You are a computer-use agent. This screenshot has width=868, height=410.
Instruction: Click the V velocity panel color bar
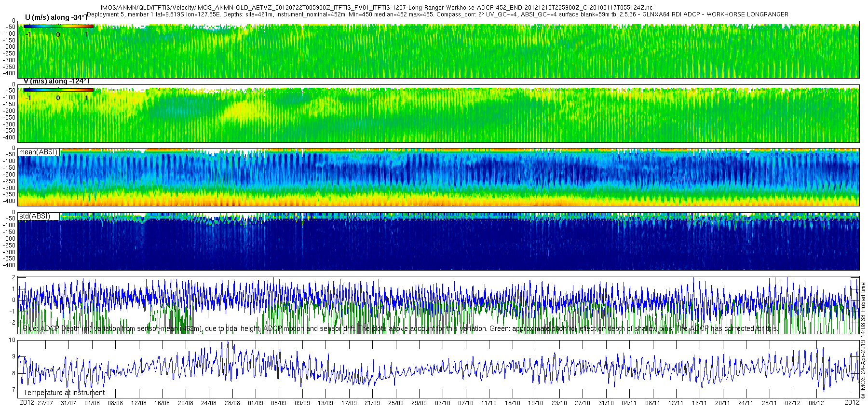[58, 90]
